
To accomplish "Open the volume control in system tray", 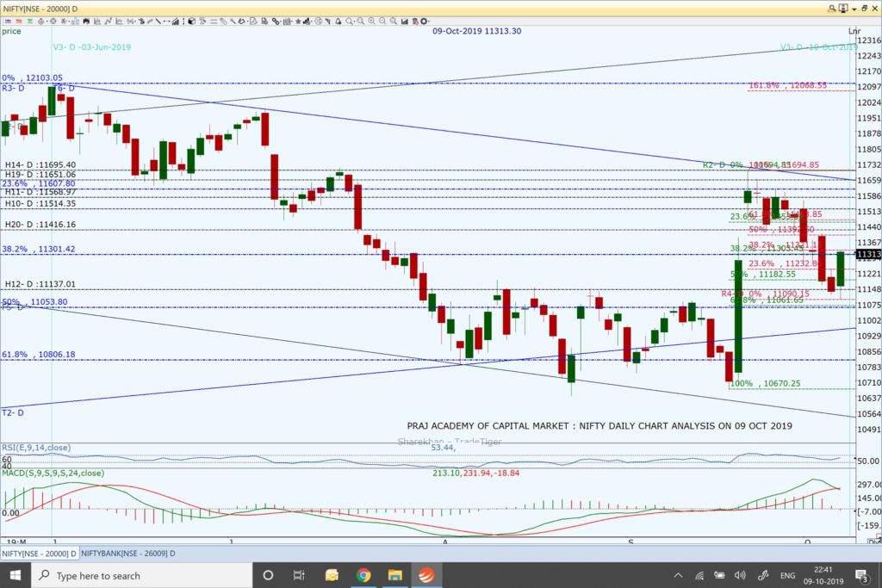I will (x=740, y=575).
